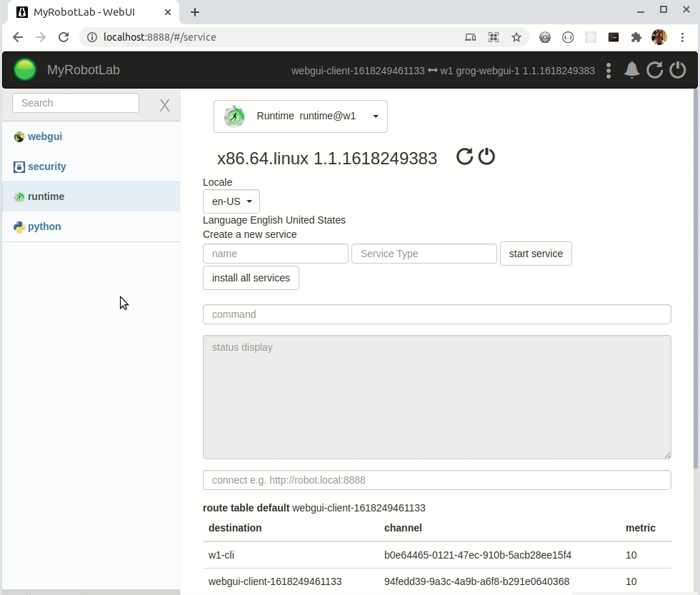Open a new browser tab
700x595 pixels.
(195, 12)
